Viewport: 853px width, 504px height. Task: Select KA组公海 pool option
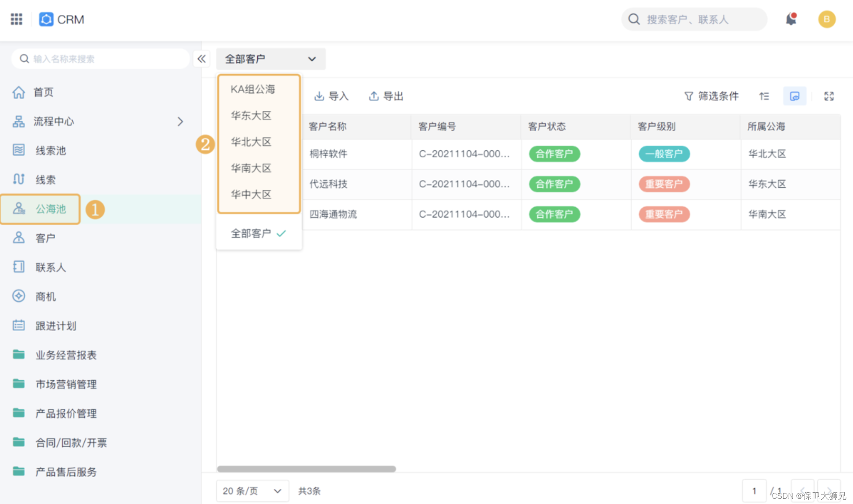pyautogui.click(x=253, y=90)
